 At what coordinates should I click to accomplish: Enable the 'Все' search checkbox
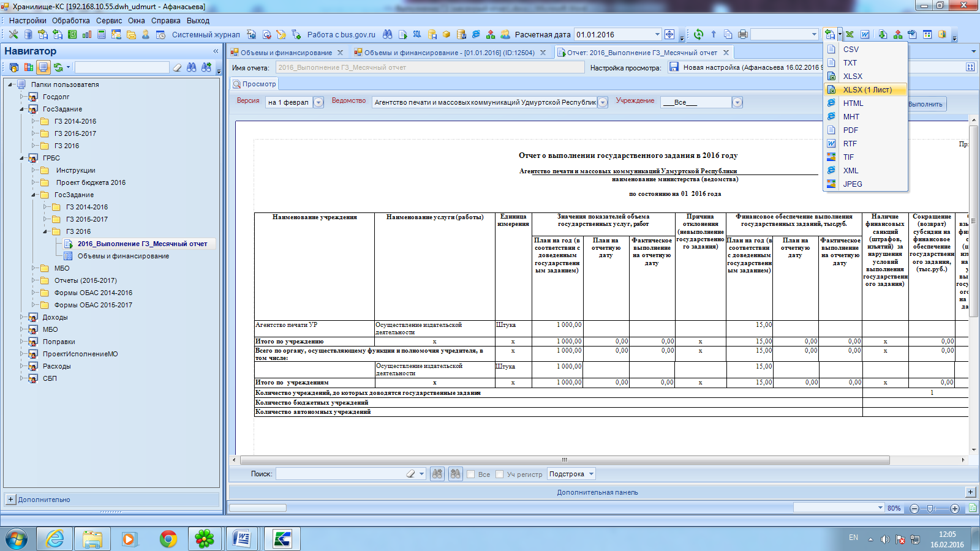click(471, 474)
